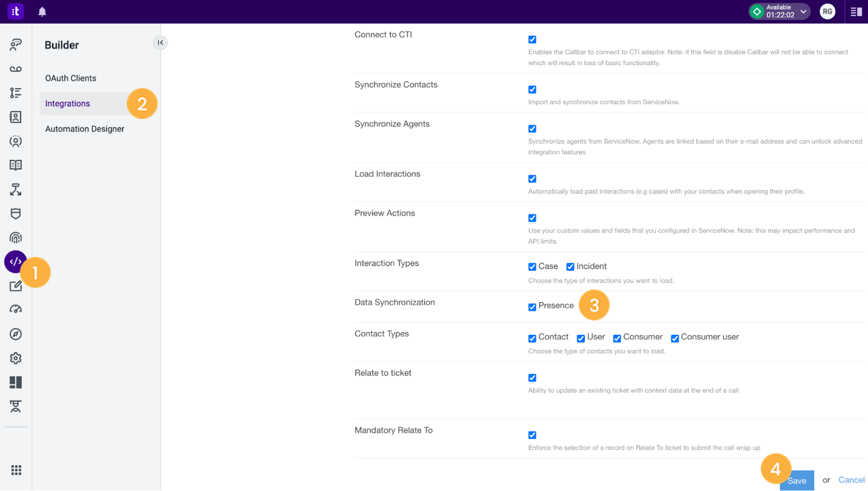Toggle the Relate to ticket checkbox
The height and width of the screenshot is (491, 868).
pyautogui.click(x=532, y=378)
